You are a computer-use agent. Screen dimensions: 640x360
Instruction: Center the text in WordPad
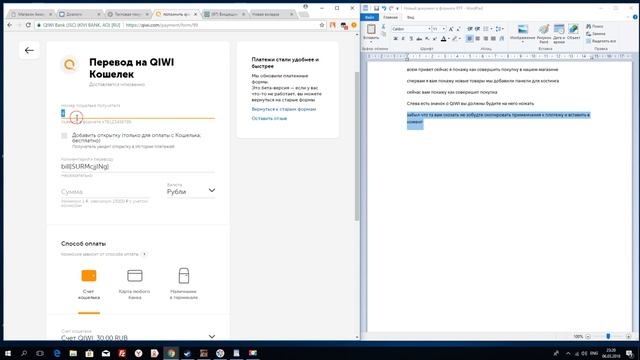pos(478,38)
